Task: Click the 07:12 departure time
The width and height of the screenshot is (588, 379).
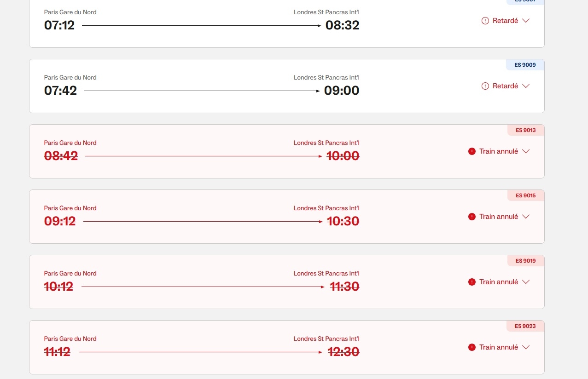Action: pyautogui.click(x=59, y=25)
